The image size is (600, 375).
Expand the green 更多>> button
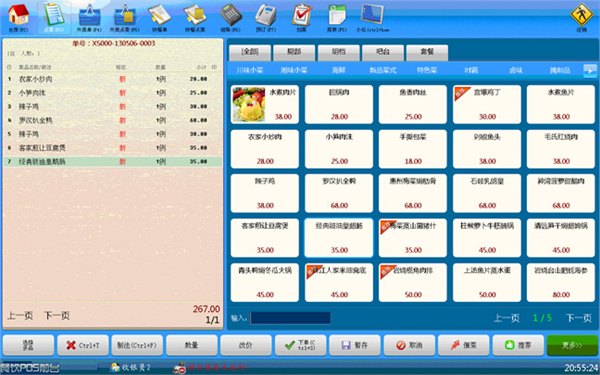572,345
